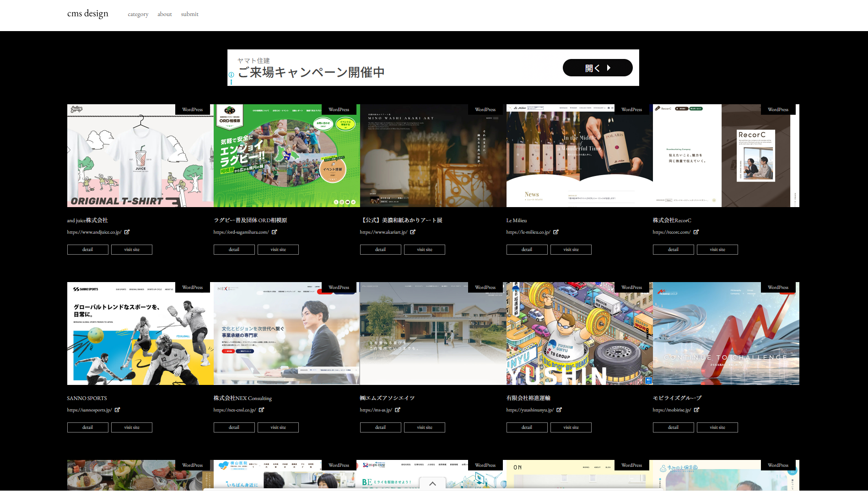
Task: Open the RecorC site thumbnail
Action: coord(726,155)
